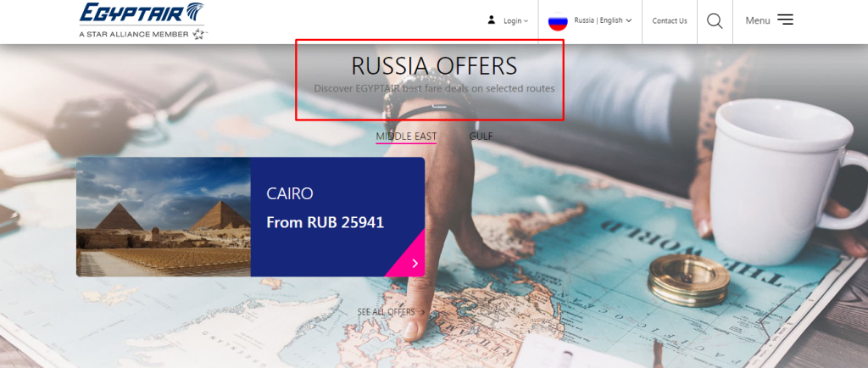The height and width of the screenshot is (368, 868).
Task: Click the chevron next to Russia | English
Action: (x=628, y=20)
